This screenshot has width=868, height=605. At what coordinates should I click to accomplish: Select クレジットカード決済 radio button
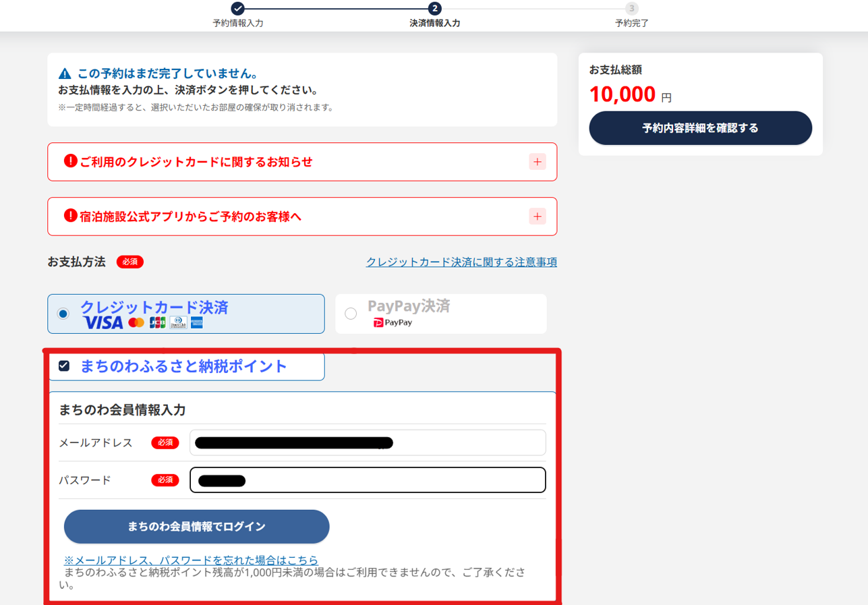pyautogui.click(x=63, y=314)
